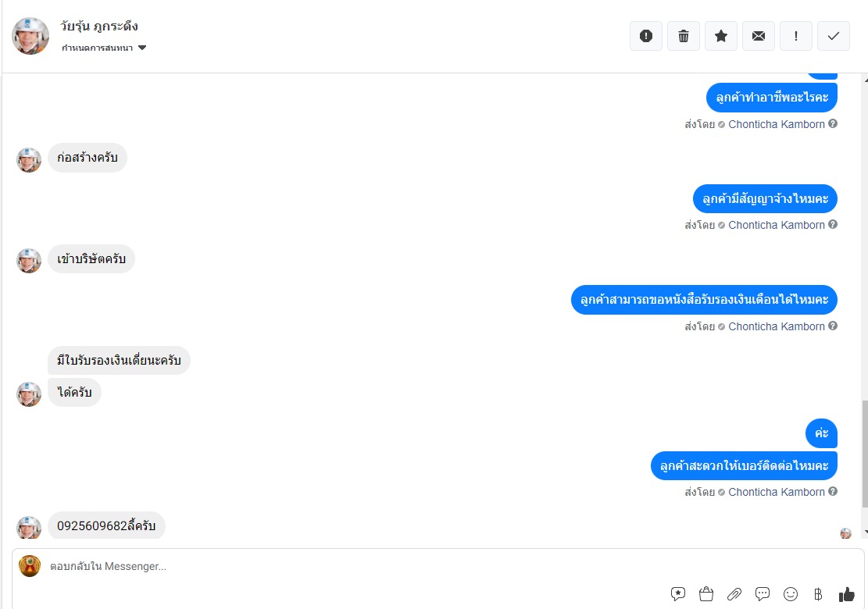Click the chat vertical scrollbar thumb
Viewport: 868px width, 609px height.
click(865, 454)
